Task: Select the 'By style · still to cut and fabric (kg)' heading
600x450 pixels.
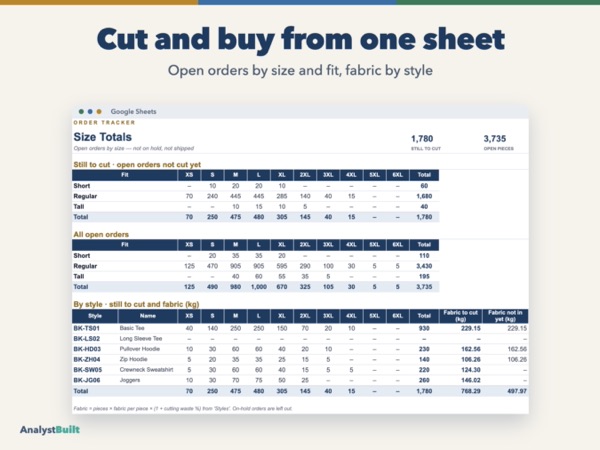Action: pos(136,304)
